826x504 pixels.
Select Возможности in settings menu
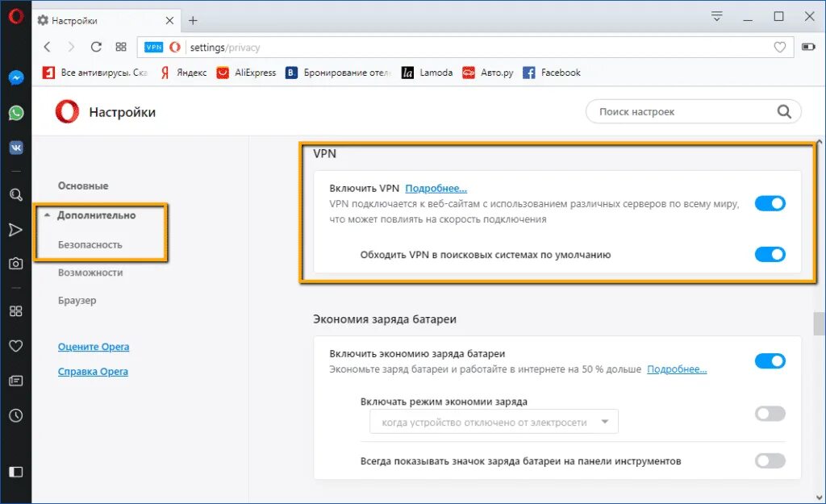(90, 273)
